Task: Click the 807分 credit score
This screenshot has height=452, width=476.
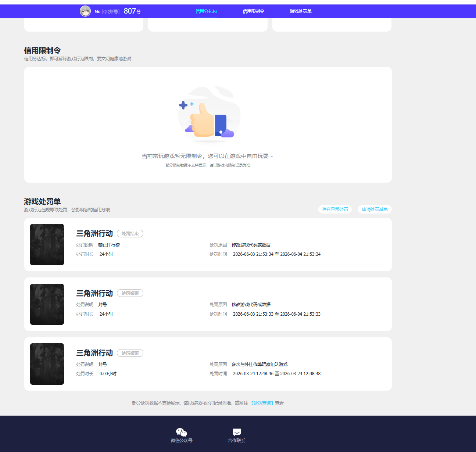Action: click(x=132, y=11)
